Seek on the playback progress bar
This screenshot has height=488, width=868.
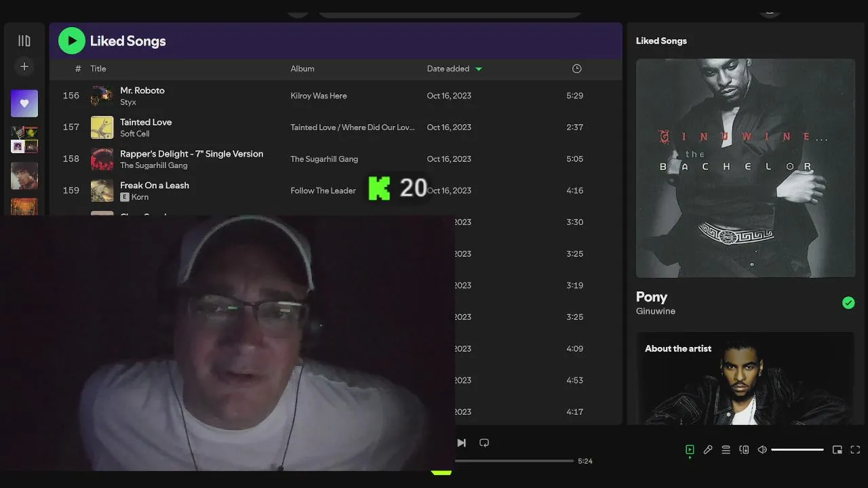(x=515, y=461)
